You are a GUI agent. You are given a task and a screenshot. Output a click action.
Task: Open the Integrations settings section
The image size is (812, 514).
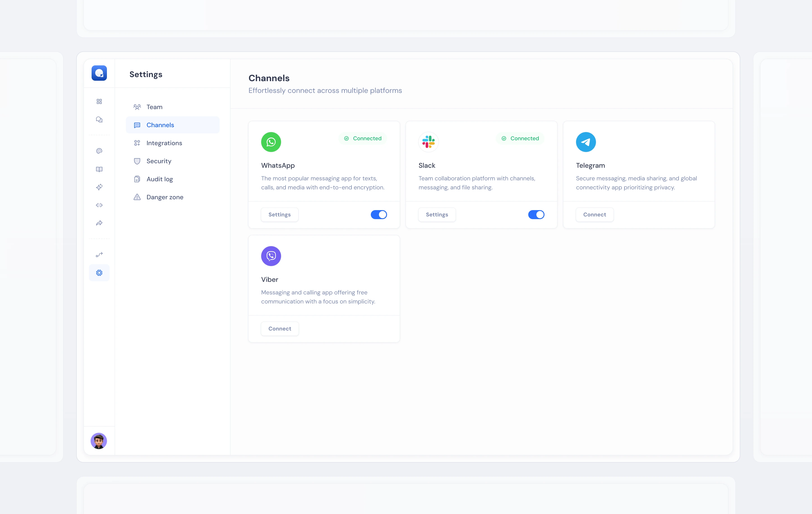click(x=173, y=143)
